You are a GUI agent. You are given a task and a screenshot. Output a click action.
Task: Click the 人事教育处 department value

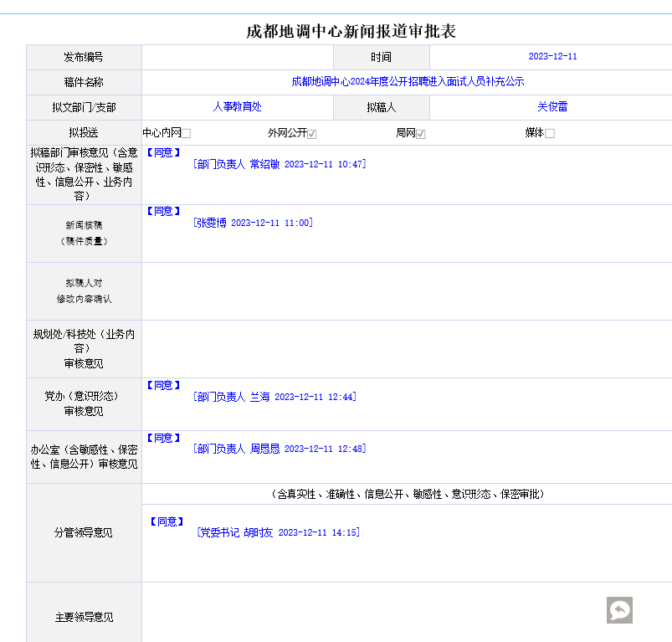point(237,107)
